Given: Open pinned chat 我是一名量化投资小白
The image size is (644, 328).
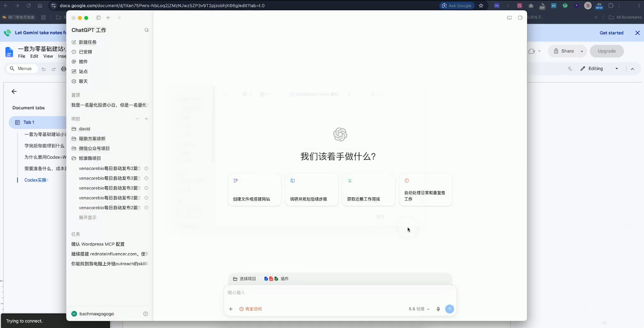Looking at the screenshot, I should point(109,105).
